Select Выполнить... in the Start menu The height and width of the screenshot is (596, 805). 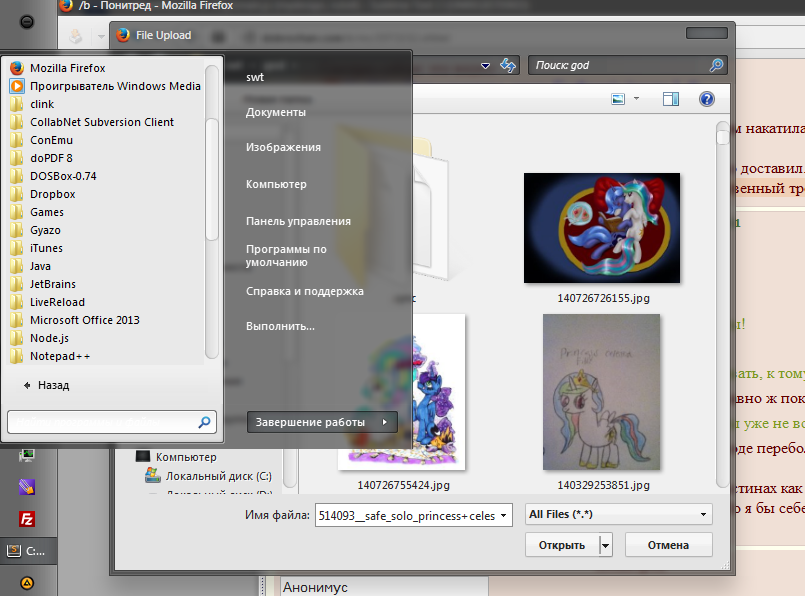pos(280,326)
